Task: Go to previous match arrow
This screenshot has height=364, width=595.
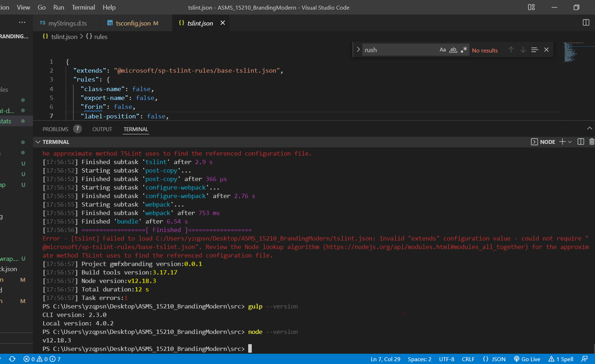Action: pos(511,50)
